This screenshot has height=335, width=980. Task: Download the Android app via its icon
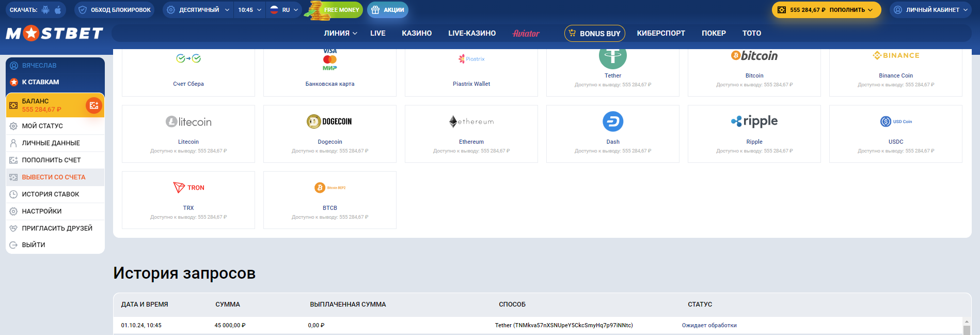(45, 10)
